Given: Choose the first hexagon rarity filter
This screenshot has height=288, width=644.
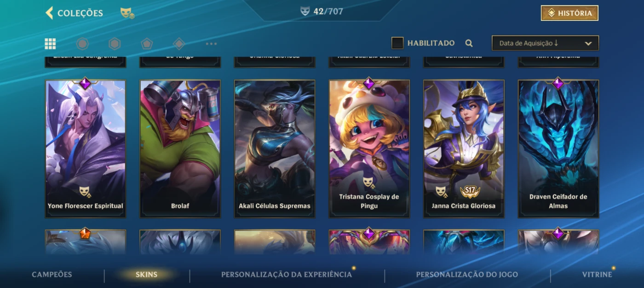Looking at the screenshot, I should point(82,44).
